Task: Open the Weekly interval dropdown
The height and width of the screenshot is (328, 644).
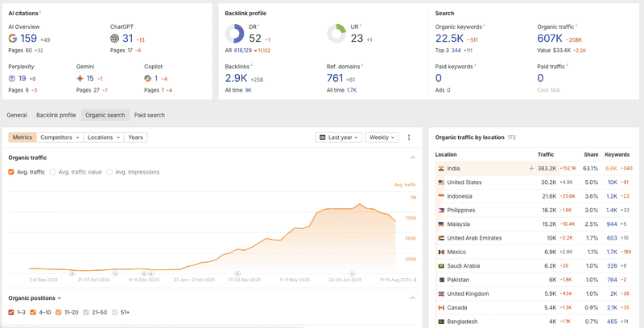Action: click(382, 137)
